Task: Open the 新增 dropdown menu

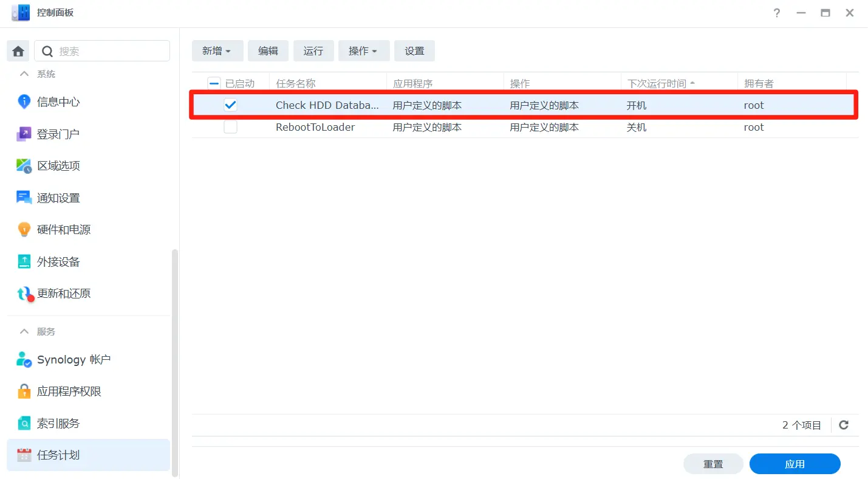Action: click(x=217, y=51)
